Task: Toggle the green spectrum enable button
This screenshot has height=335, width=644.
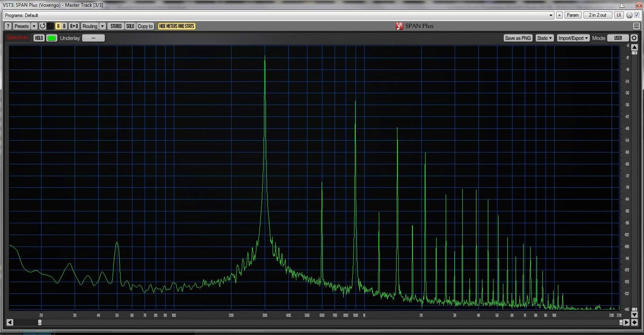Action: pyautogui.click(x=52, y=38)
